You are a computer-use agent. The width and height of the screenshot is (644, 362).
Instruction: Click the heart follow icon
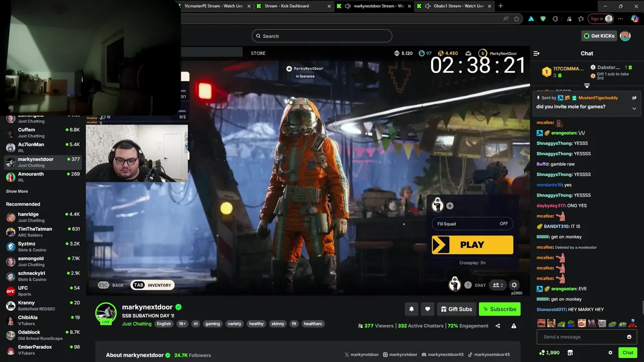tap(428, 309)
